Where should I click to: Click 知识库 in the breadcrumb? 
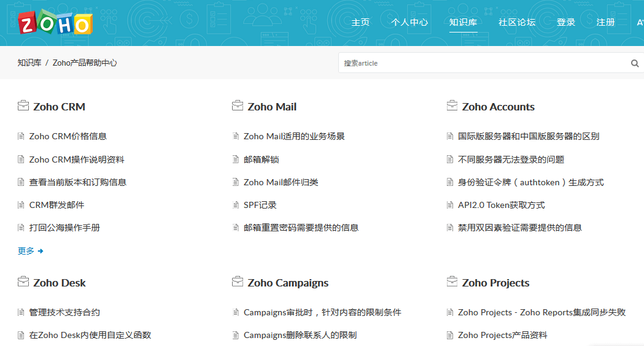[29, 63]
